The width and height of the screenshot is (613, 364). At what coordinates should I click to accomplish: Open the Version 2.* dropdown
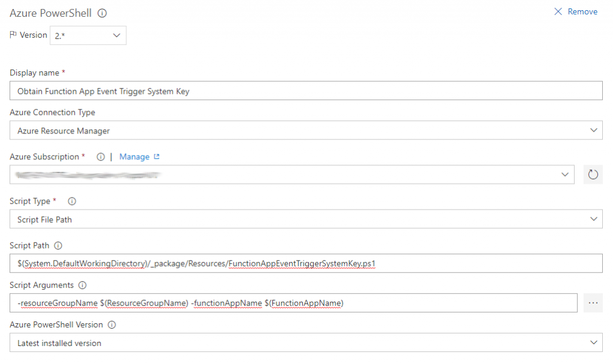click(88, 35)
